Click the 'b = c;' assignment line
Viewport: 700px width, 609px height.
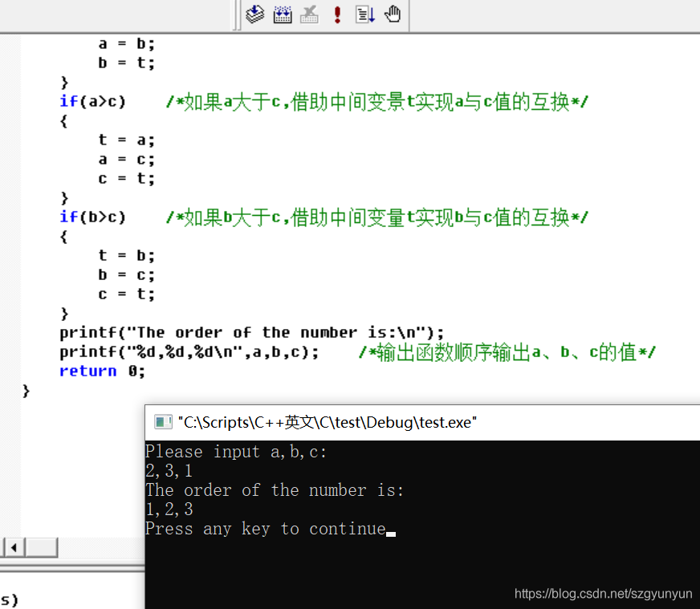pyautogui.click(x=126, y=275)
